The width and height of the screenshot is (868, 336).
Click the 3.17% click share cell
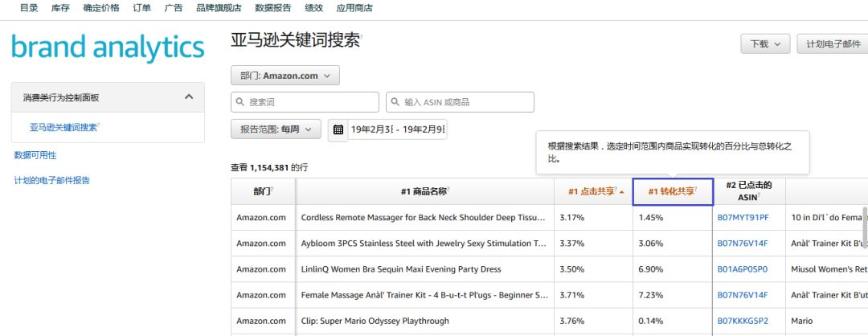pyautogui.click(x=593, y=218)
